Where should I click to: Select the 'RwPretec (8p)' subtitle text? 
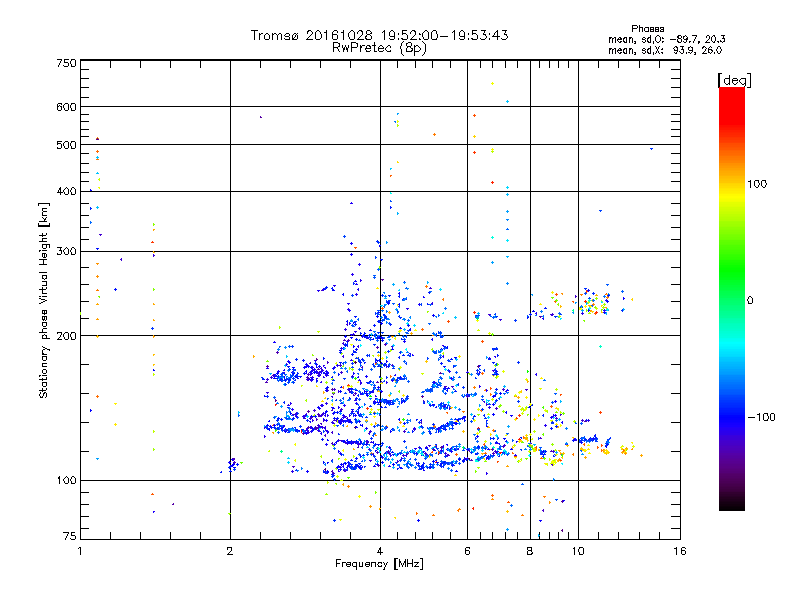[379, 48]
